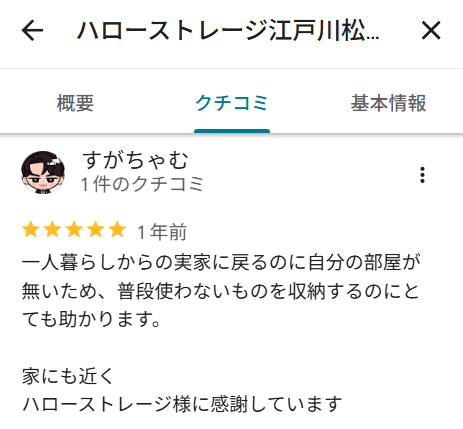Viewport: 463px width, 429px height.
Task: Go back using the left arrow icon
Action: click(x=32, y=30)
